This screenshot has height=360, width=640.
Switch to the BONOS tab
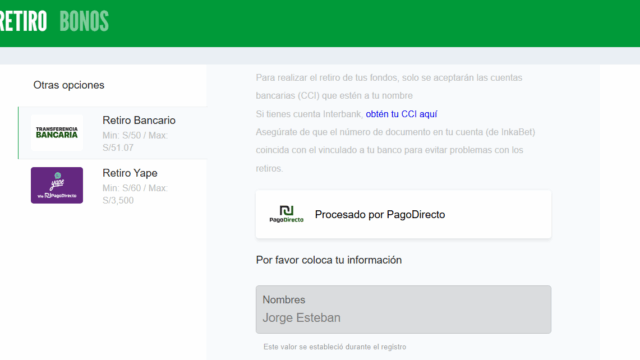[x=84, y=21]
